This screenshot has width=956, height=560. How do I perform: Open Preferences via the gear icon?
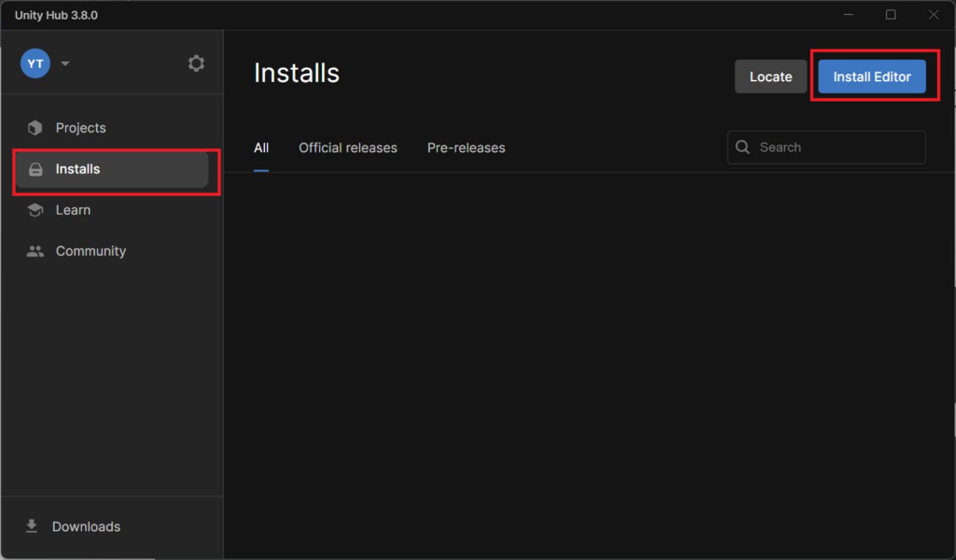tap(196, 64)
